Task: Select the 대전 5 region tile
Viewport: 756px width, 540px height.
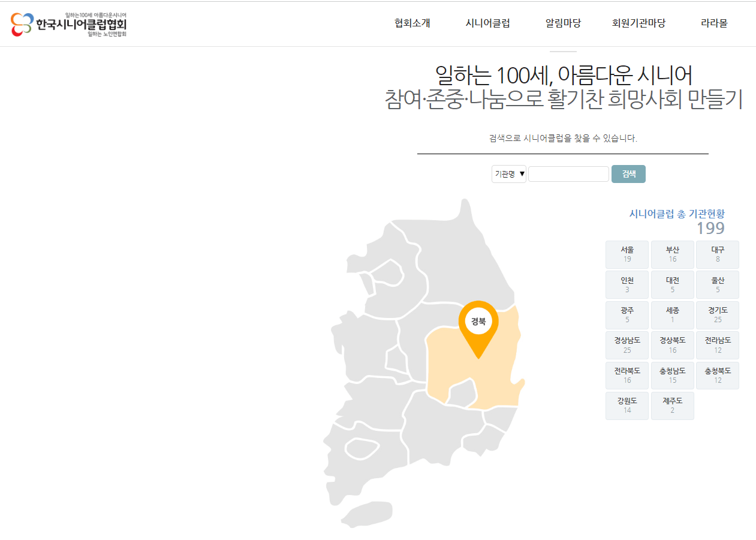Action: (x=673, y=284)
